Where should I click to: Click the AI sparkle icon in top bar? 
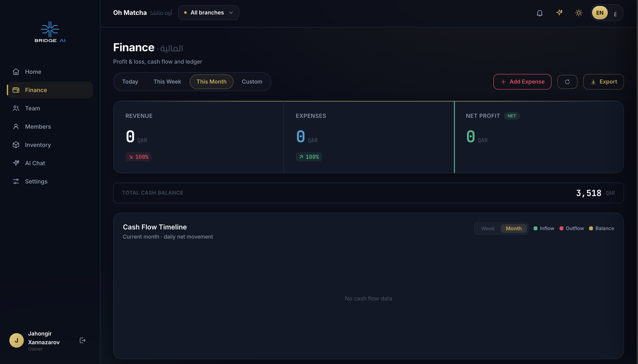click(x=559, y=13)
